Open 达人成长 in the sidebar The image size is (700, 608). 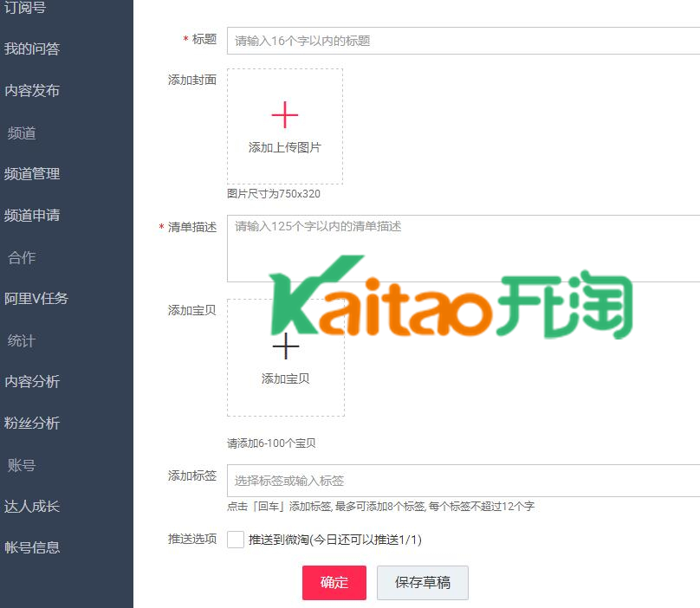click(32, 506)
